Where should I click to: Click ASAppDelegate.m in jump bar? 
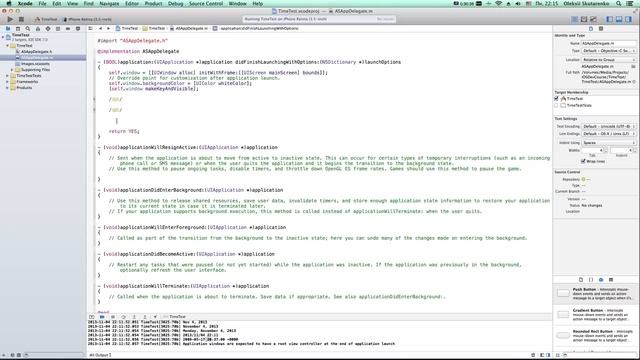pos(189,29)
